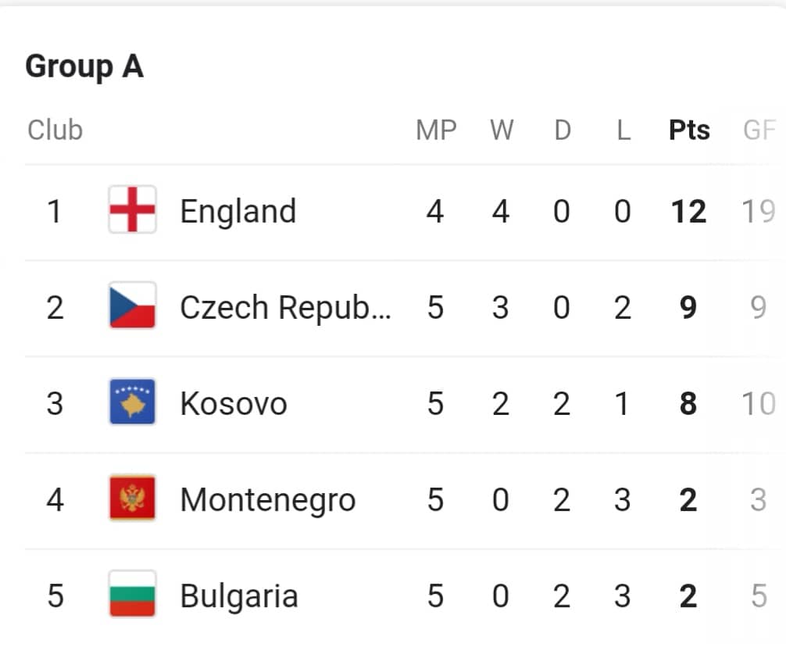
Task: Click the England flag icon
Action: [x=132, y=209]
